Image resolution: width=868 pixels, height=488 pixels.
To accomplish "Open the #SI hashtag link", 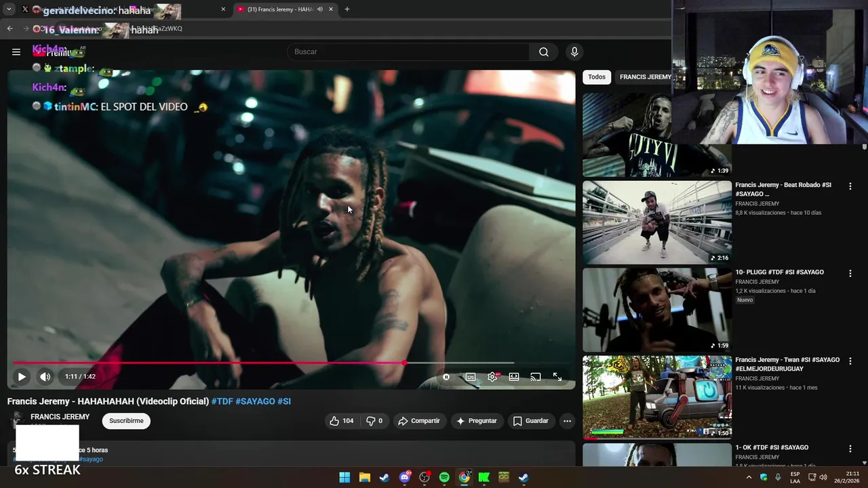I will (x=284, y=401).
